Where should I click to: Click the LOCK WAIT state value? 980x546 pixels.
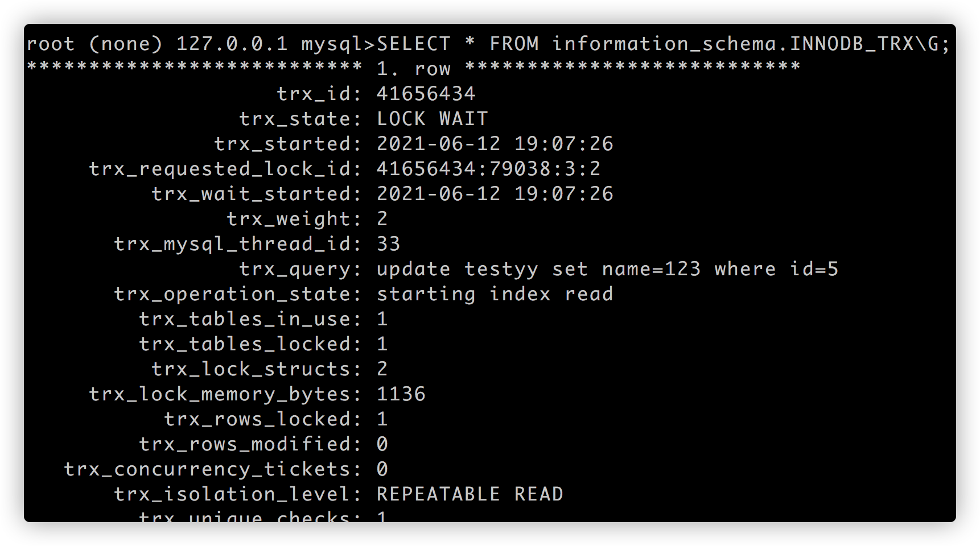(x=432, y=119)
